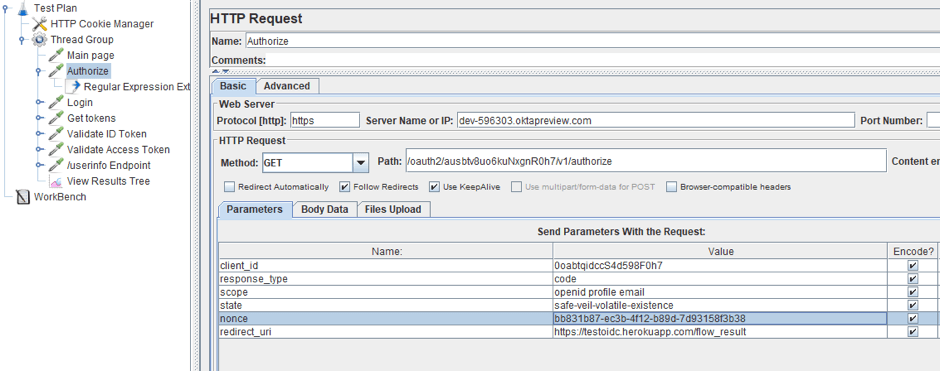Click the Server Name or IP field
This screenshot has width=940, height=371.
coord(655,120)
